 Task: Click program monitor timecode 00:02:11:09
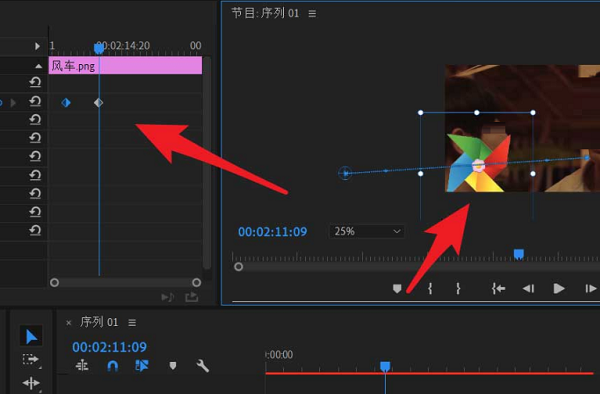point(272,232)
